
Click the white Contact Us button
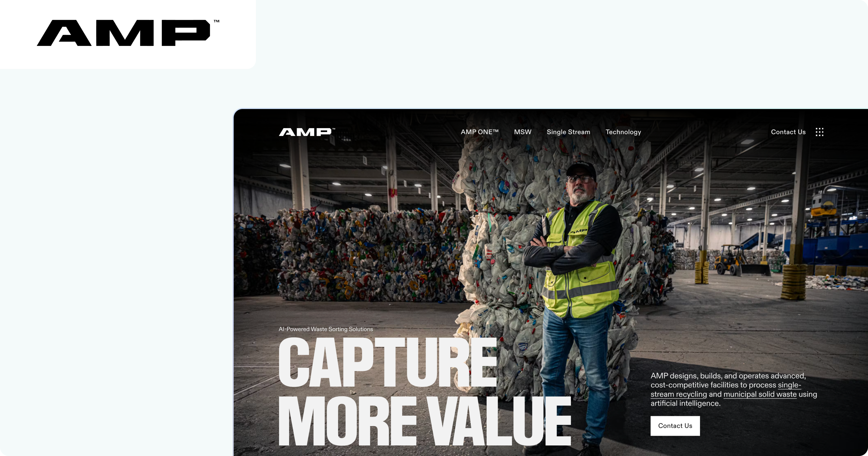pos(675,426)
